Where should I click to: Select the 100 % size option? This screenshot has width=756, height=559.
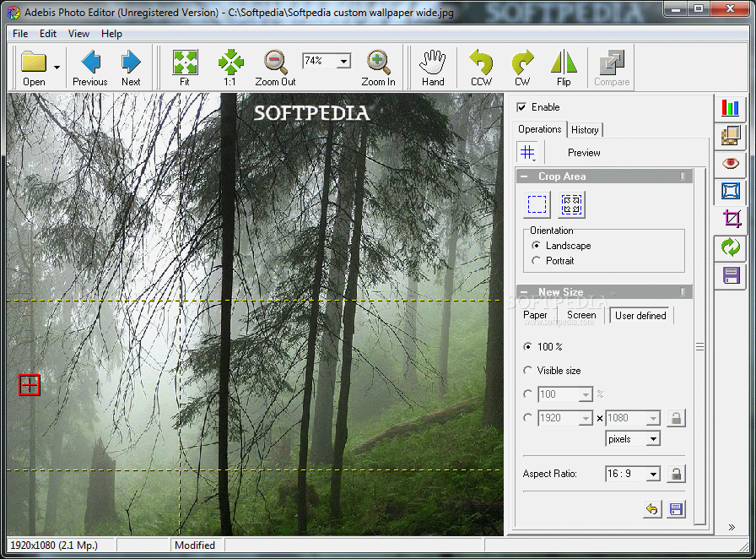coord(528,346)
